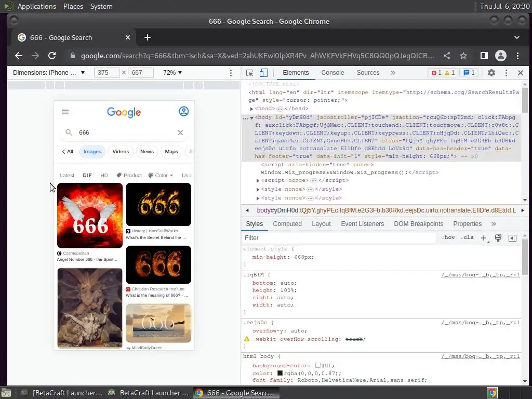Open the Computed styles tab
This screenshot has height=399, width=532.
tap(287, 224)
